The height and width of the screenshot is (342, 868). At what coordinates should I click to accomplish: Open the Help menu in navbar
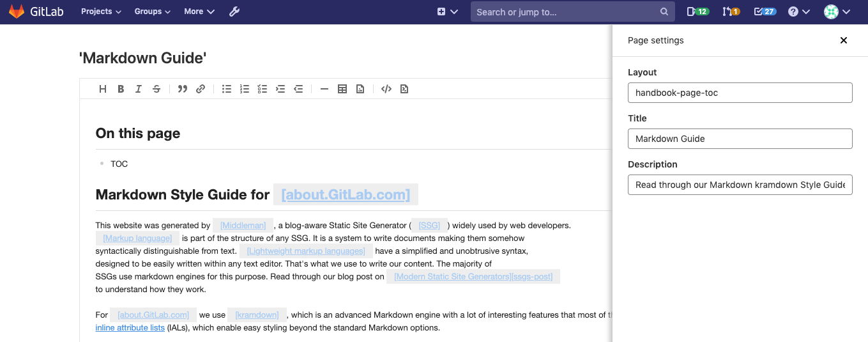798,12
